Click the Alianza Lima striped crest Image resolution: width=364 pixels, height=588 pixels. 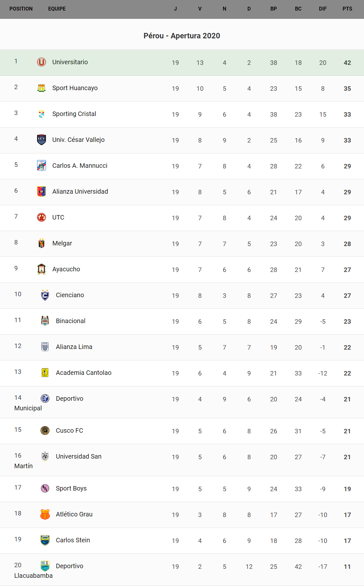tap(45, 347)
